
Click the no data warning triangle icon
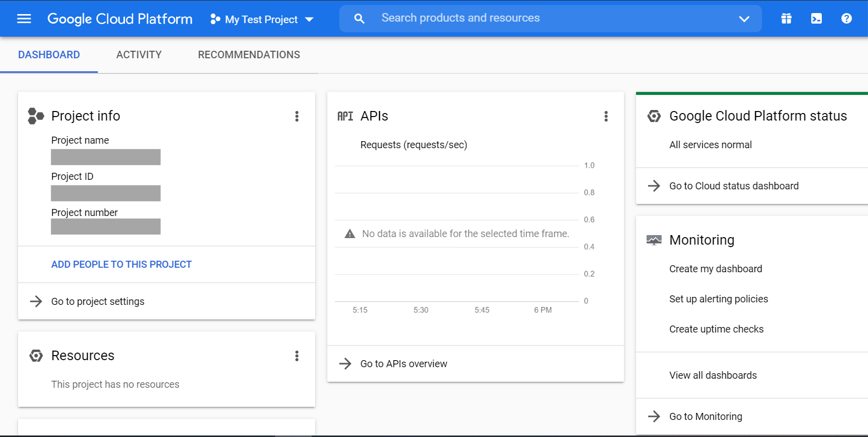(350, 234)
